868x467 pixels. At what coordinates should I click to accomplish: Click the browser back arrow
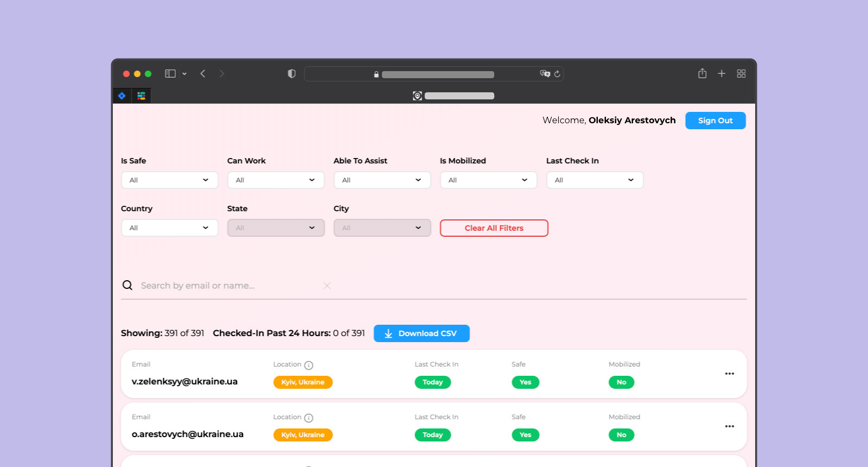tap(203, 74)
